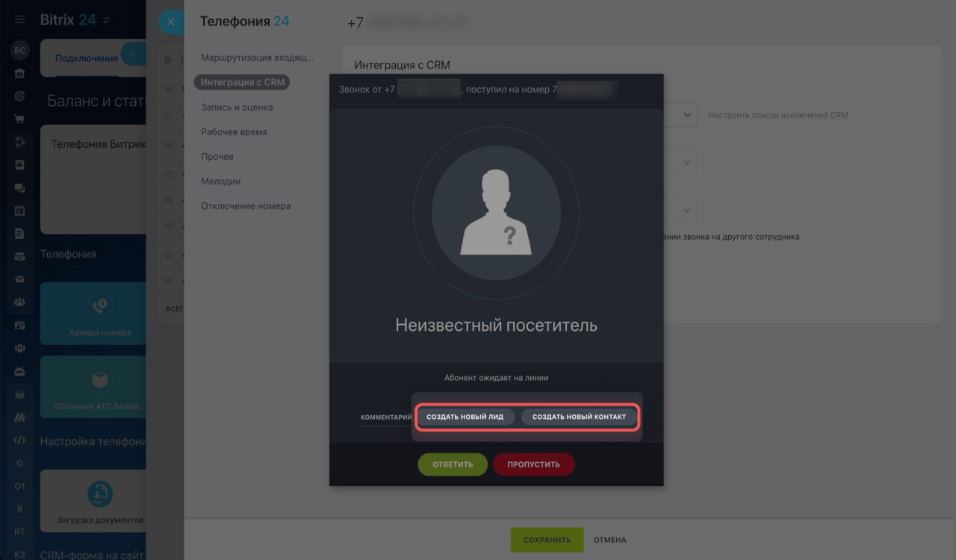Open the 'O1' item in sidebar
Viewport: 956px width, 560px height.
click(x=20, y=486)
